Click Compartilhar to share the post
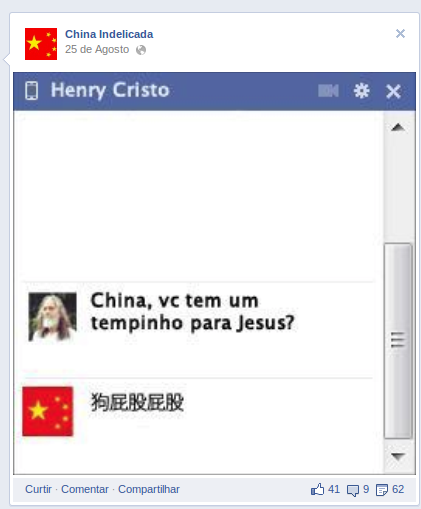 click(x=149, y=489)
